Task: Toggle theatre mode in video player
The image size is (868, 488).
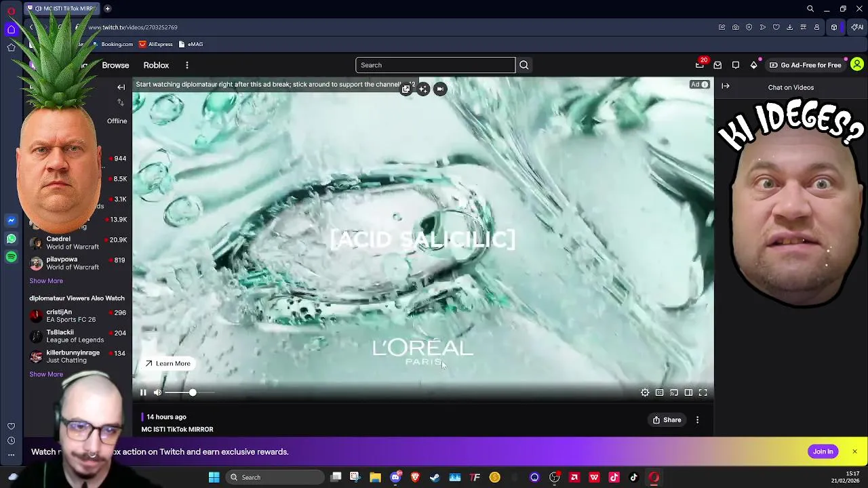Action: click(688, 392)
